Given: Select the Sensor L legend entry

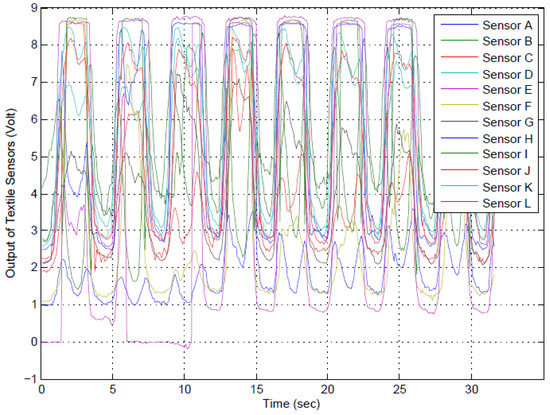Looking at the screenshot, I should (507, 203).
